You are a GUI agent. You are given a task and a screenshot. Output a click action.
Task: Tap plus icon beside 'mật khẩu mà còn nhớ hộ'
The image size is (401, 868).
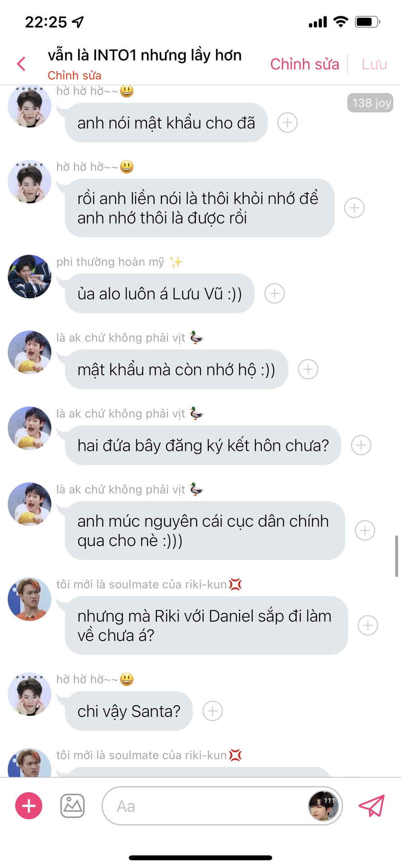pos(308,369)
